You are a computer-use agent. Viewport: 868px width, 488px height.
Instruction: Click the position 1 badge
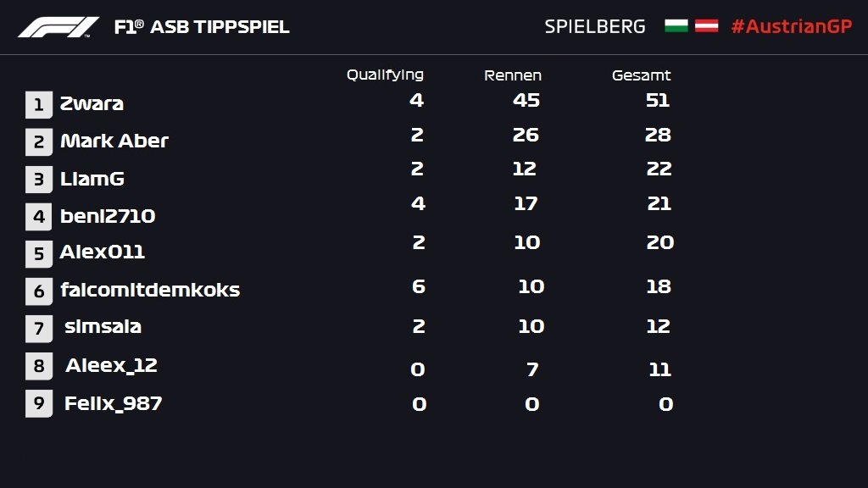(x=39, y=104)
